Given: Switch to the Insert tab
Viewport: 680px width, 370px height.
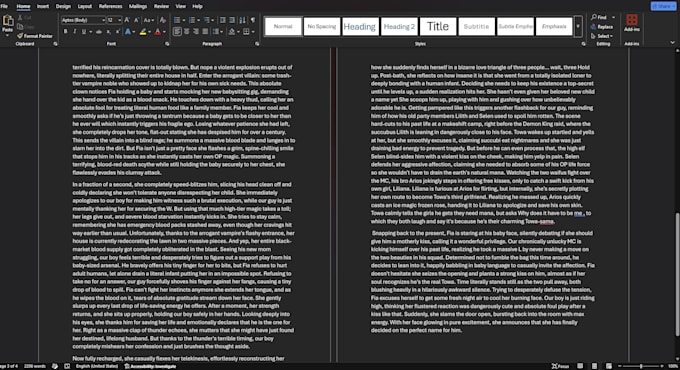Looking at the screenshot, I should coord(43,7).
